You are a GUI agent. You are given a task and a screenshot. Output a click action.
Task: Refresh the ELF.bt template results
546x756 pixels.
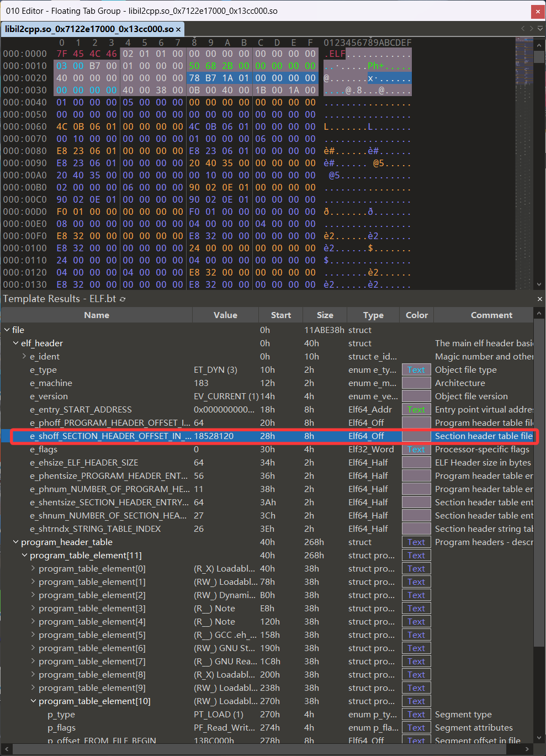coord(123,299)
